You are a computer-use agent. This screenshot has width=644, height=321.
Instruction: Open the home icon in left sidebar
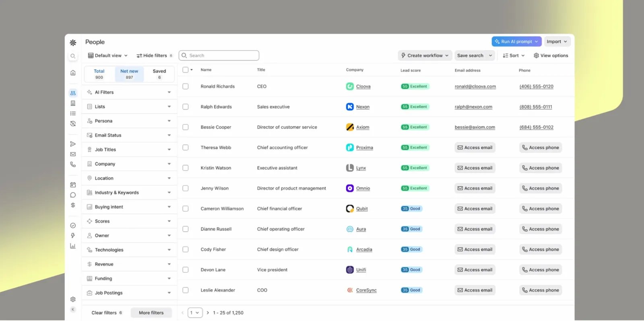(73, 73)
